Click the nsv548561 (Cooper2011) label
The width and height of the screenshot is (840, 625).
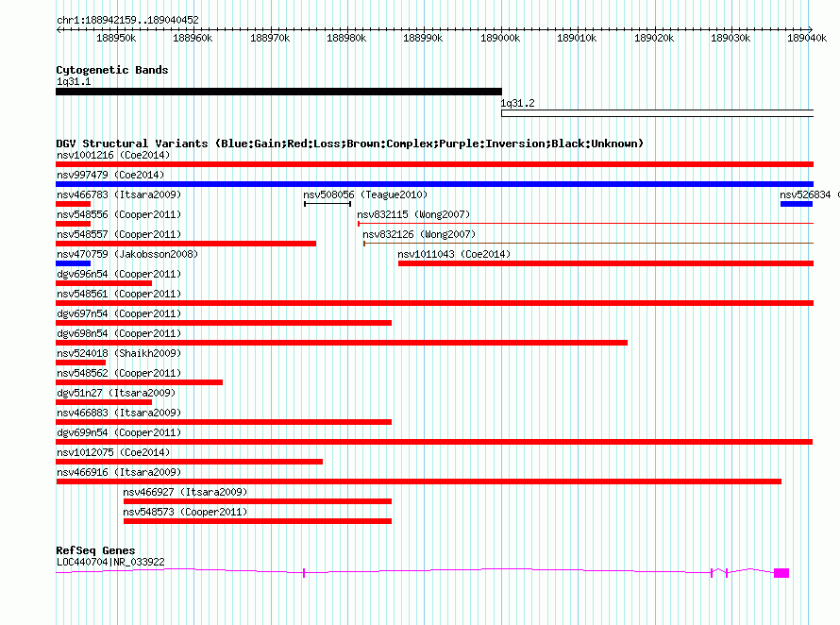119,295
